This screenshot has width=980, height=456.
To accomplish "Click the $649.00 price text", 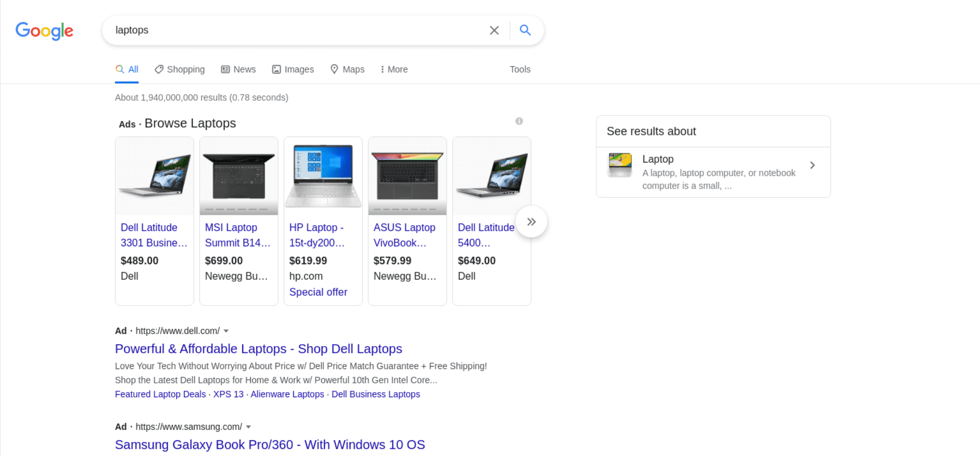I will [x=477, y=261].
